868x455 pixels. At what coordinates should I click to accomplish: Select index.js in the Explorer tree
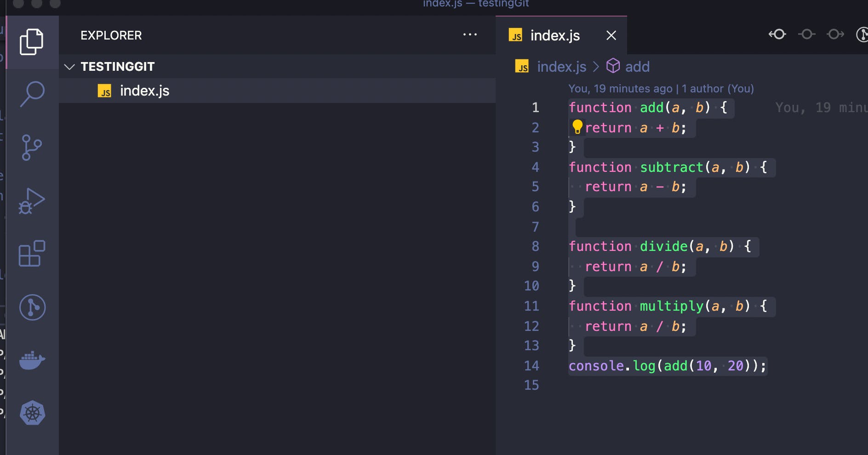coord(277,91)
